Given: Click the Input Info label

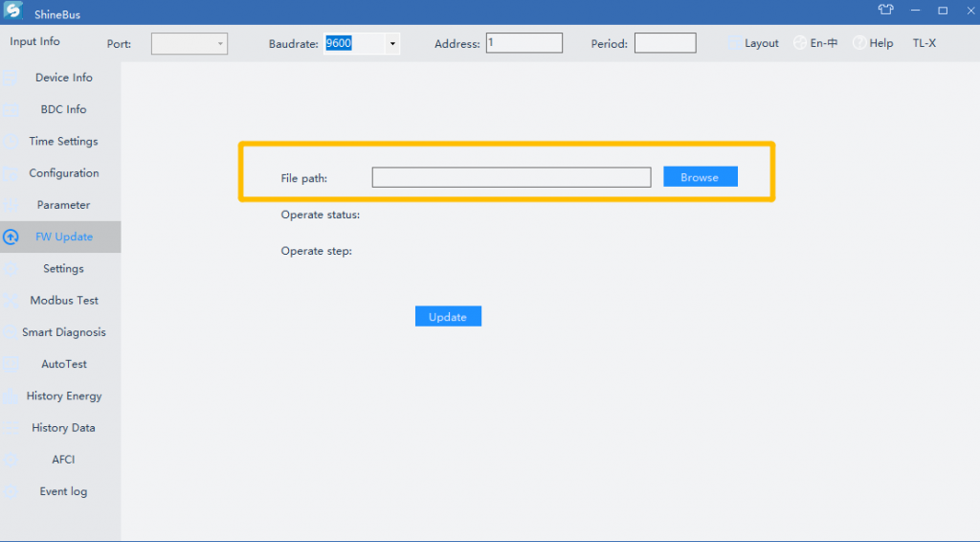Looking at the screenshot, I should [x=35, y=41].
